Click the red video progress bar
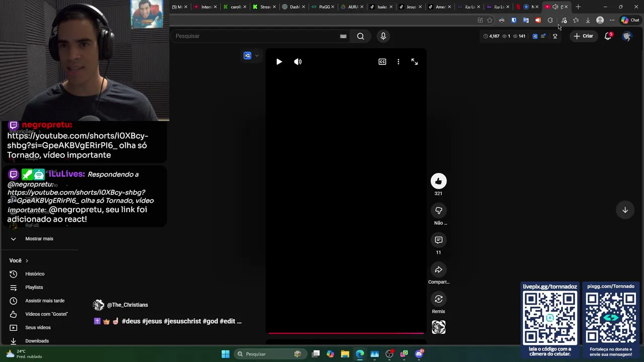The width and height of the screenshot is (644, 362). [x=346, y=333]
